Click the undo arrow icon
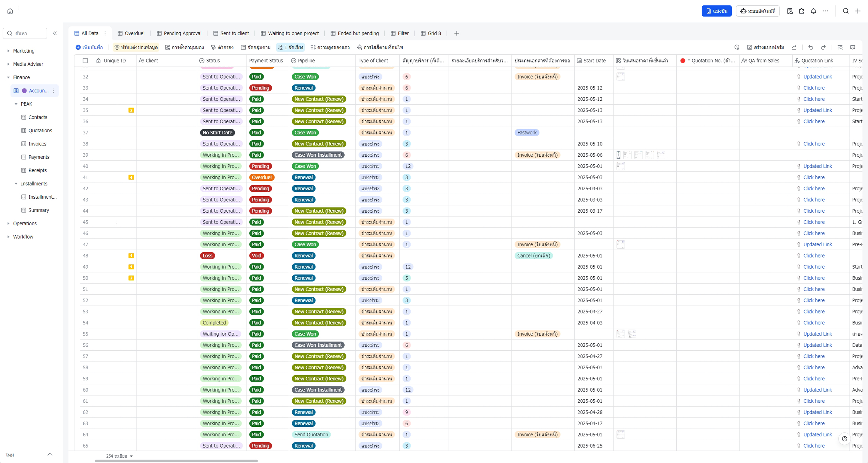This screenshot has width=868, height=463. (x=811, y=47)
